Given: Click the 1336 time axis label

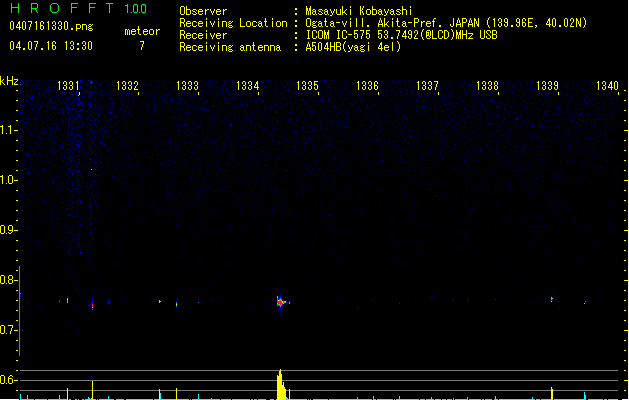Looking at the screenshot, I should 367,86.
